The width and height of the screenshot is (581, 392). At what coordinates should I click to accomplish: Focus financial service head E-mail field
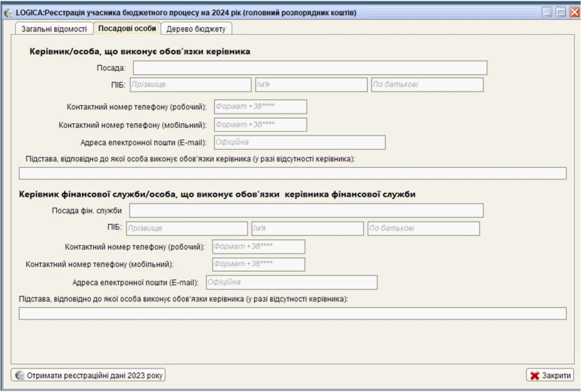(x=290, y=282)
